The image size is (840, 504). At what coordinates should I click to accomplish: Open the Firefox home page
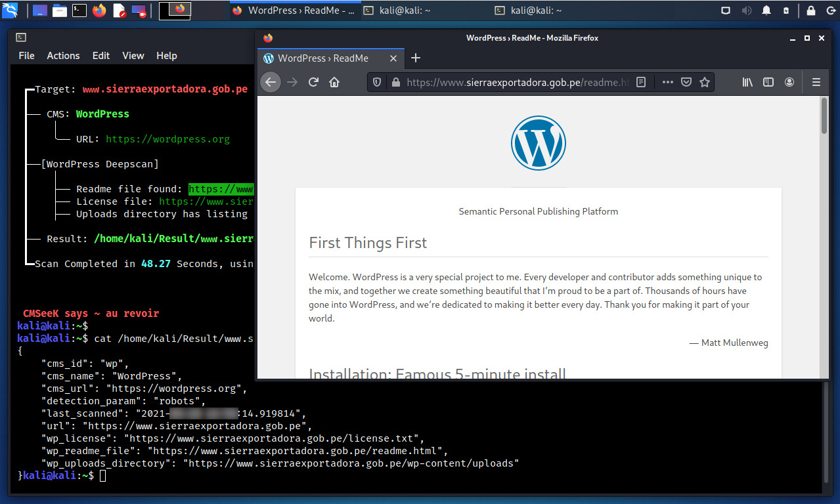pyautogui.click(x=334, y=82)
